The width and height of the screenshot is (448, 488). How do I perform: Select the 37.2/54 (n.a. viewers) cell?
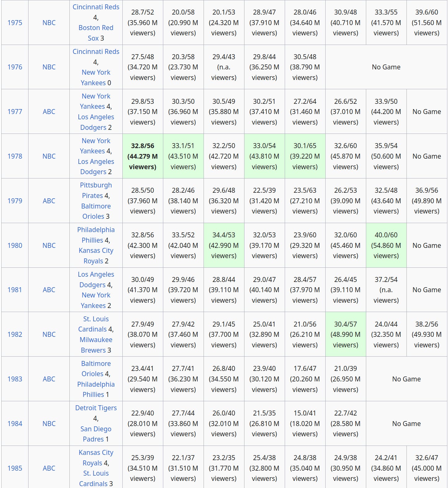pyautogui.click(x=386, y=290)
